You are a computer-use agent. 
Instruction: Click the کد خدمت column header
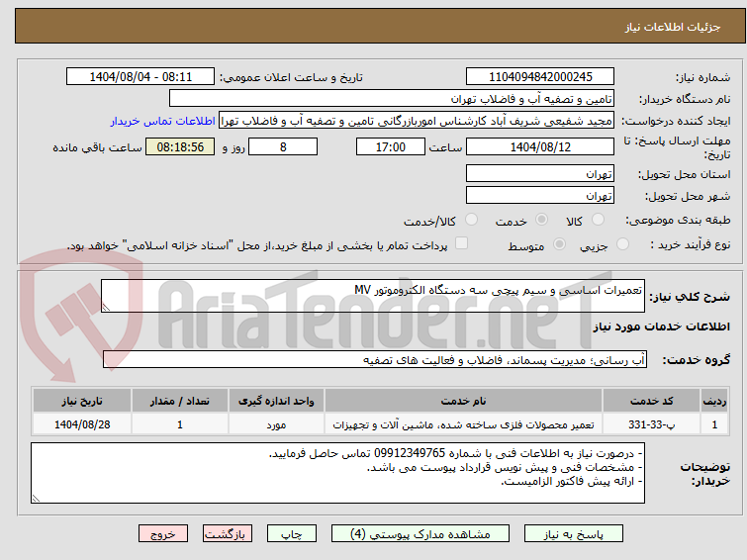pyautogui.click(x=651, y=401)
